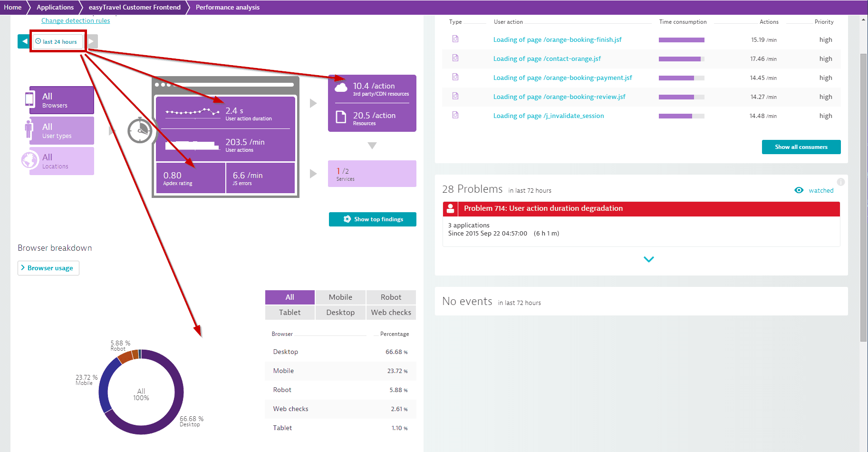Click the 0.80 Apdex rating tile
This screenshot has width=868, height=452.
coord(191,178)
